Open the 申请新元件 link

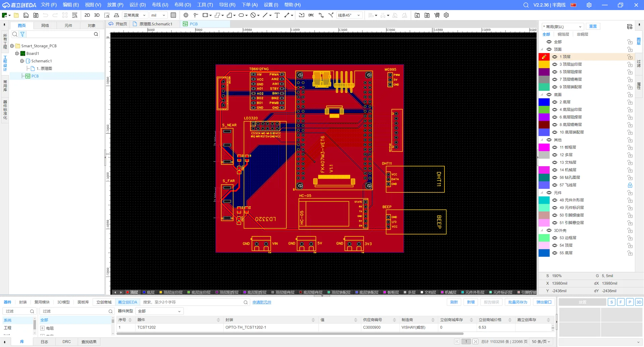(262, 302)
